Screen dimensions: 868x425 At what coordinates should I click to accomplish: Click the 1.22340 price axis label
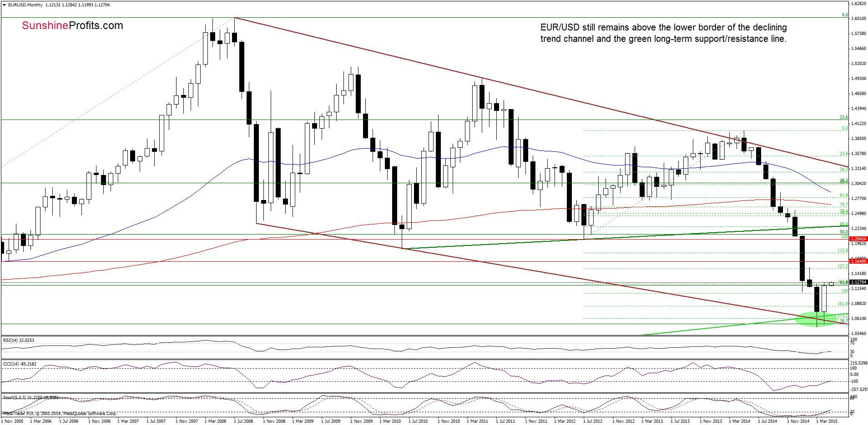(858, 229)
